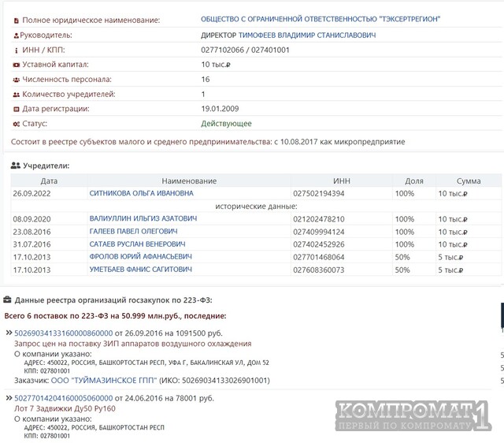Open procurement number 50277014204160005060000
504x443 pixels.
click(64, 398)
